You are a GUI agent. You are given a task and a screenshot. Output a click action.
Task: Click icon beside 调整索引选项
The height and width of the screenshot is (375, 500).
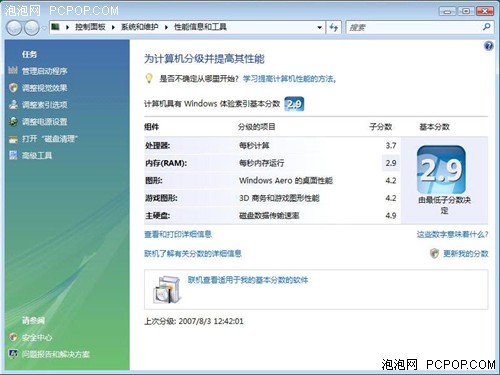pyautogui.click(x=13, y=104)
